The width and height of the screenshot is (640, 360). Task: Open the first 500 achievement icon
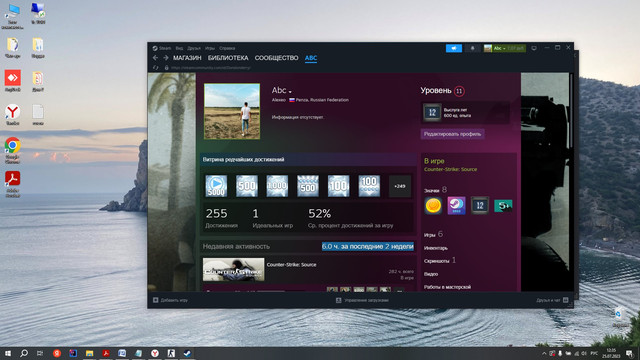coord(247,186)
